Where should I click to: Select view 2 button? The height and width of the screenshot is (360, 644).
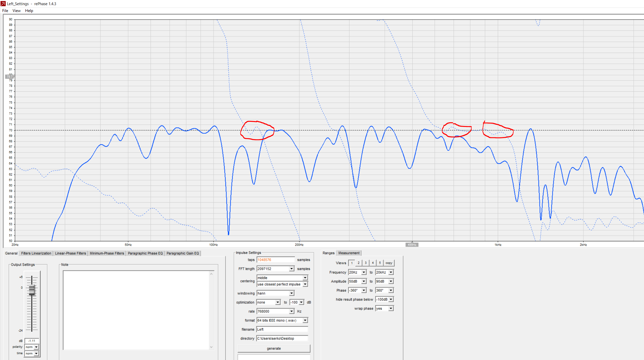(358, 263)
